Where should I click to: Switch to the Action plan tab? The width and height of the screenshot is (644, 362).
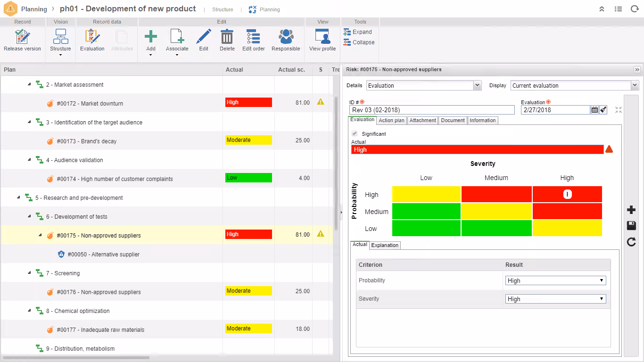(392, 120)
